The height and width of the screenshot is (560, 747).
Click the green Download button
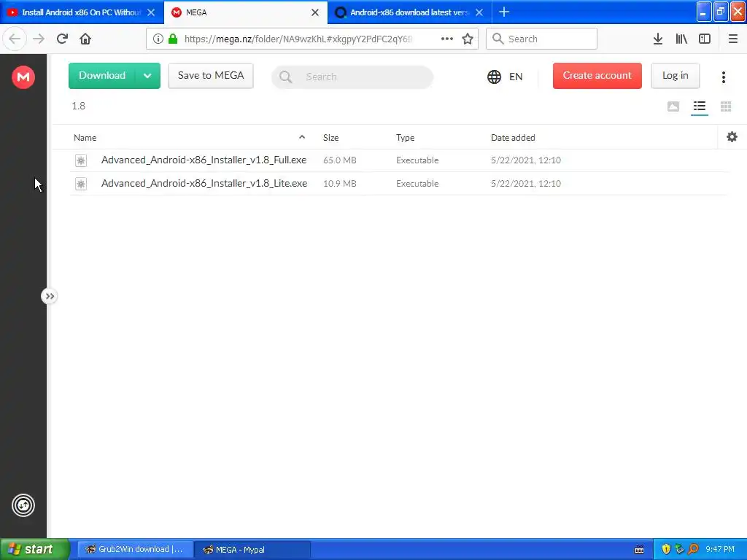(102, 76)
